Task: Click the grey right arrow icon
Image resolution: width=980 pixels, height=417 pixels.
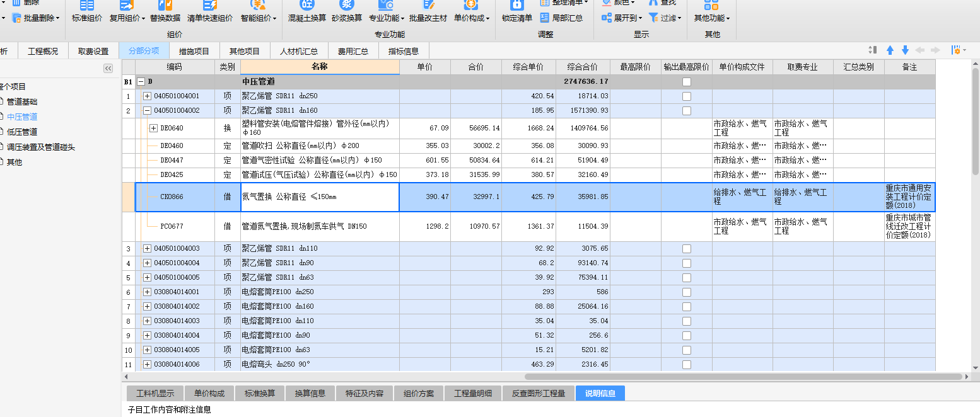Action: [935, 50]
